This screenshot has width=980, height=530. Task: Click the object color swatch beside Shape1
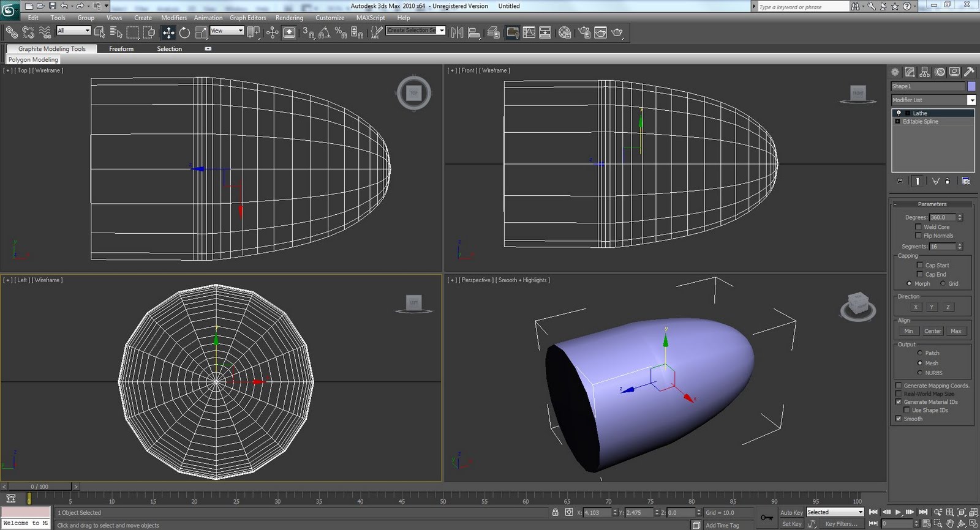click(x=971, y=86)
